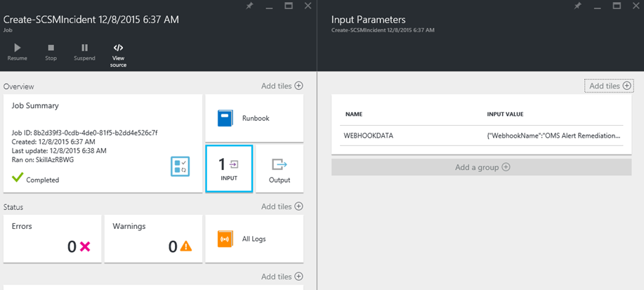Image resolution: width=644 pixels, height=290 pixels.
Task: Click the Job Summary checklist icon
Action: [180, 166]
